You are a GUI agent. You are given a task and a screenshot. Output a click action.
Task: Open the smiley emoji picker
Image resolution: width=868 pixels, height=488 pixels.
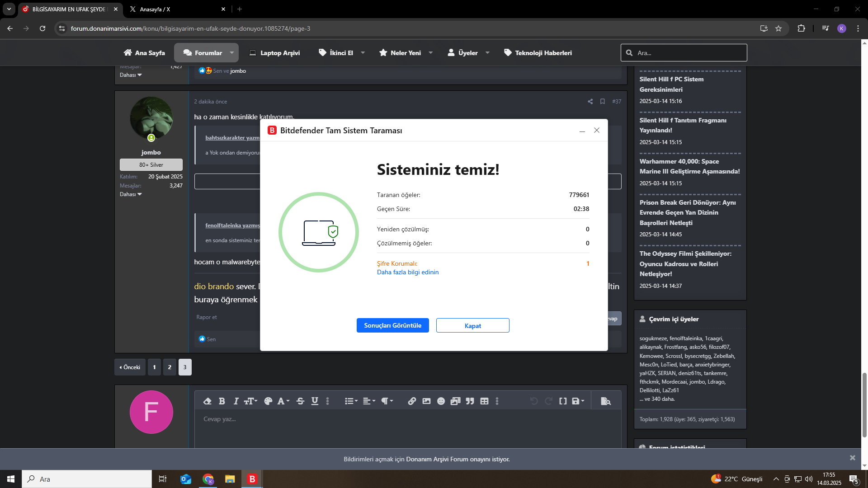pyautogui.click(x=441, y=401)
